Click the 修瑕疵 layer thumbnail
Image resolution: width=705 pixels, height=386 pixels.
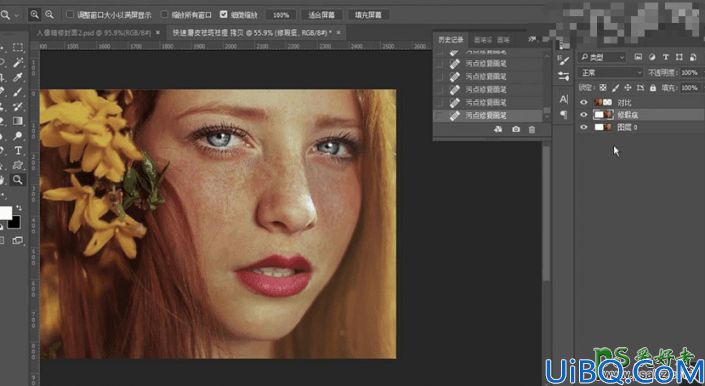tap(603, 115)
